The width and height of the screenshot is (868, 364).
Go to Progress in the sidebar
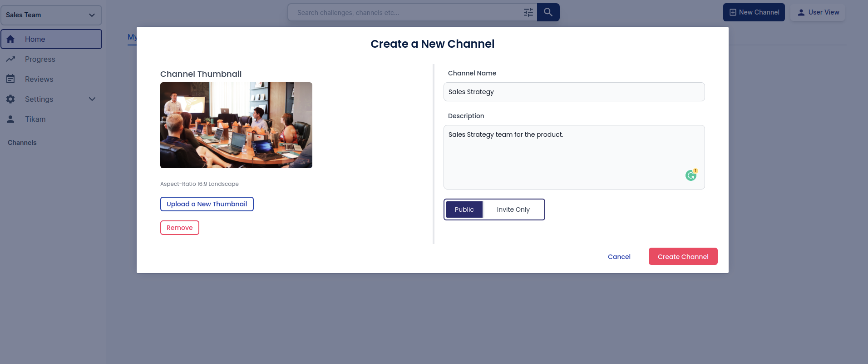pyautogui.click(x=51, y=59)
